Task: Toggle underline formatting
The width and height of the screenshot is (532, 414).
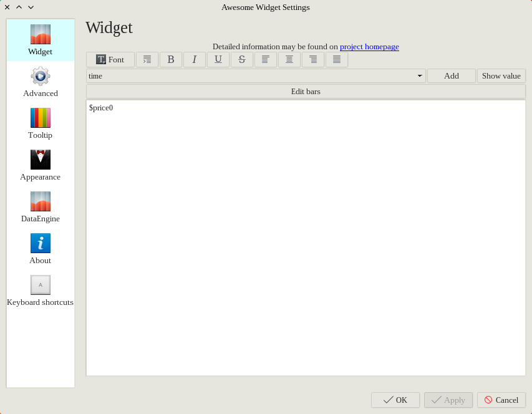Action: [x=218, y=60]
